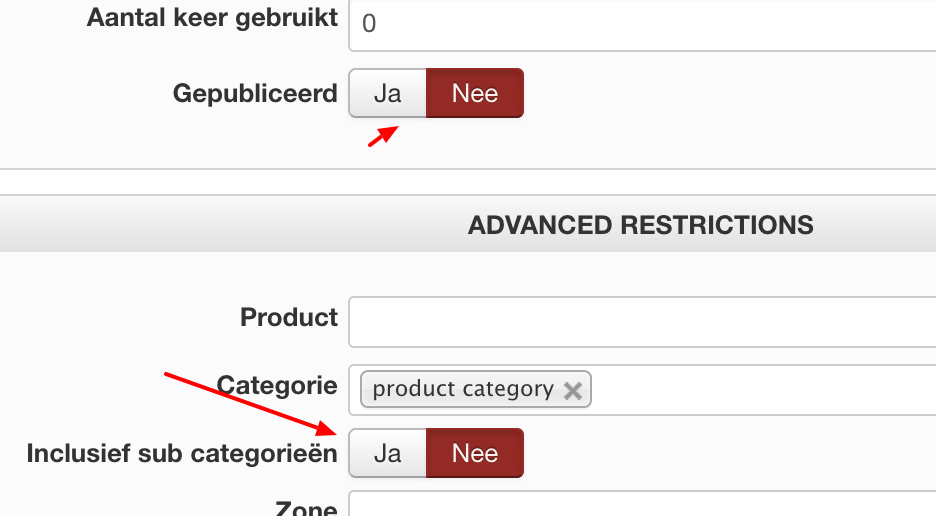Viewport: 936px width, 516px height.
Task: Click the Aantal keer gebruikt label
Action: [x=212, y=18]
